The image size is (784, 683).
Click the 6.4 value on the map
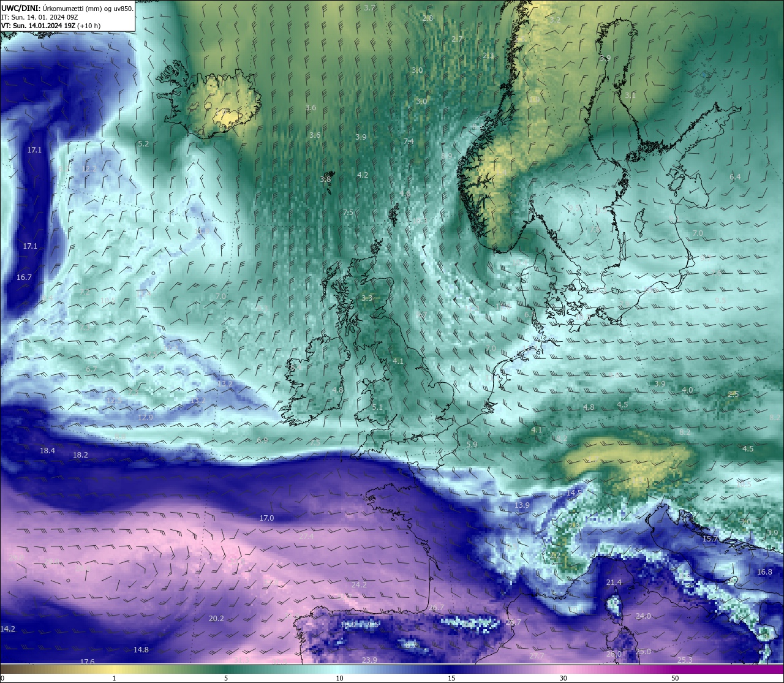(735, 177)
